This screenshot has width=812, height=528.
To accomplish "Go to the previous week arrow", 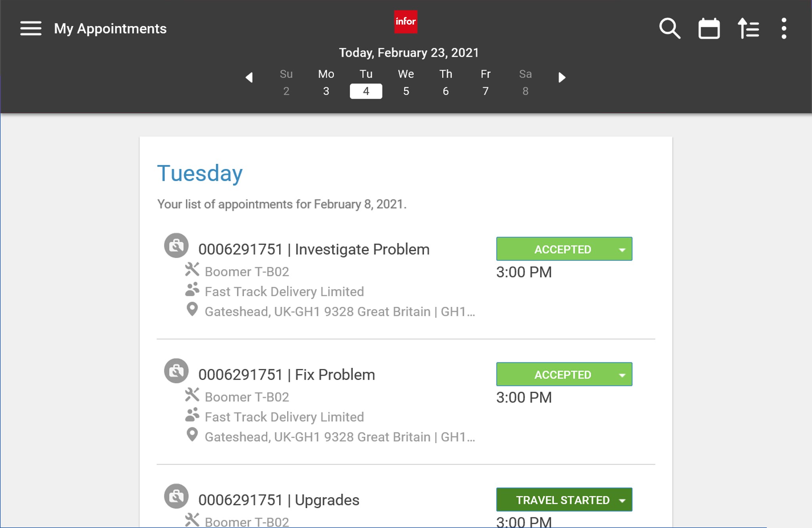I will [249, 77].
